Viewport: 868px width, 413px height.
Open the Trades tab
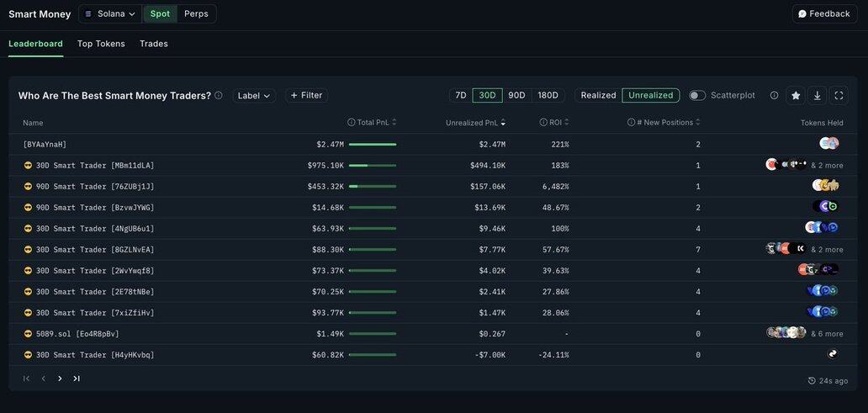click(154, 44)
